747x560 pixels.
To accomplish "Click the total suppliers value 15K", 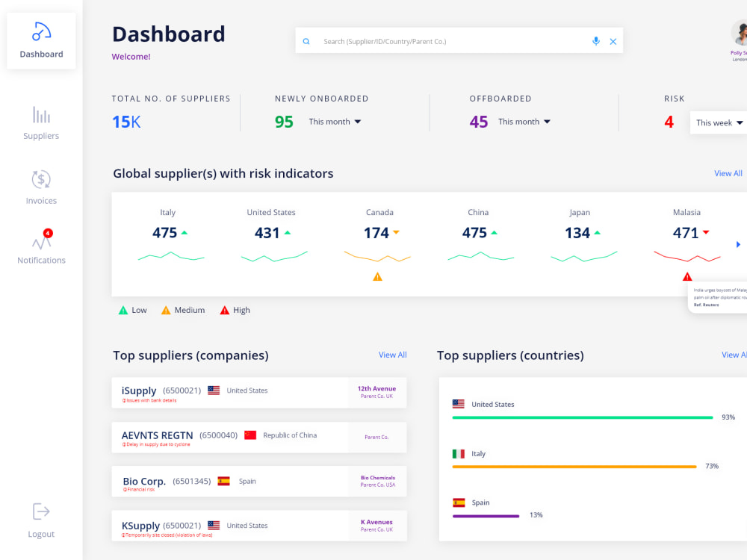I will (x=126, y=122).
